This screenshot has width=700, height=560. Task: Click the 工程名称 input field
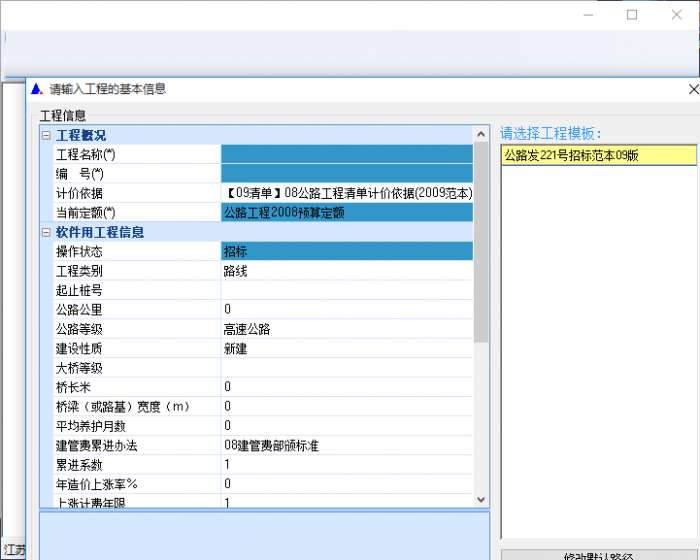[x=346, y=154]
